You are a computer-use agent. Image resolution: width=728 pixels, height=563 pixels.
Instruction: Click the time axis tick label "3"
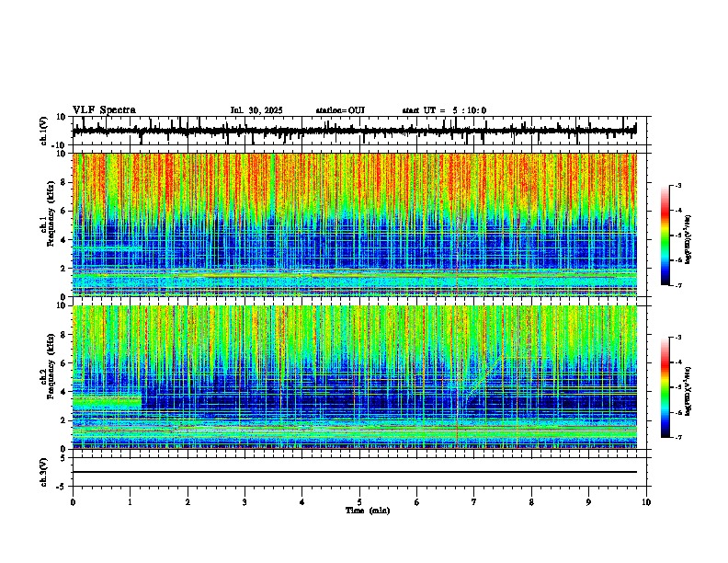pos(245,502)
